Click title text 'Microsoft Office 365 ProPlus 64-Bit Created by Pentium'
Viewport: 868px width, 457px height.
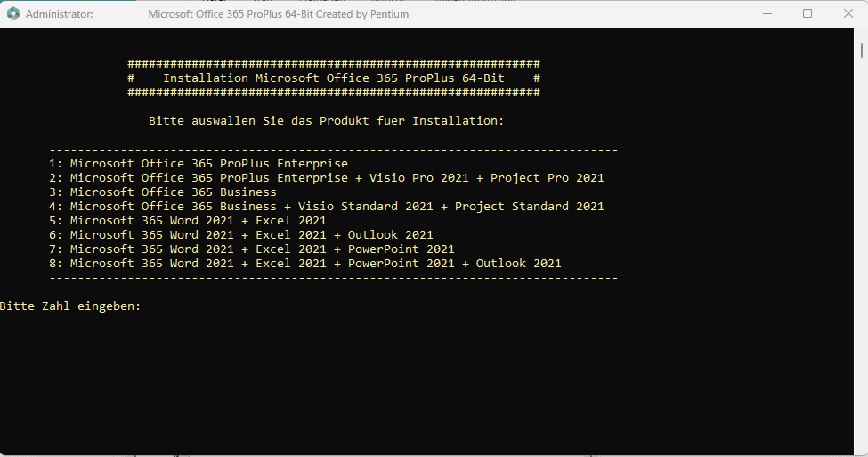279,14
